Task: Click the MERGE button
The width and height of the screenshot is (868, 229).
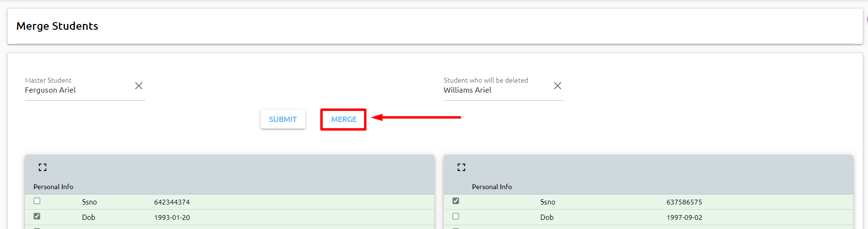Action: coord(343,120)
